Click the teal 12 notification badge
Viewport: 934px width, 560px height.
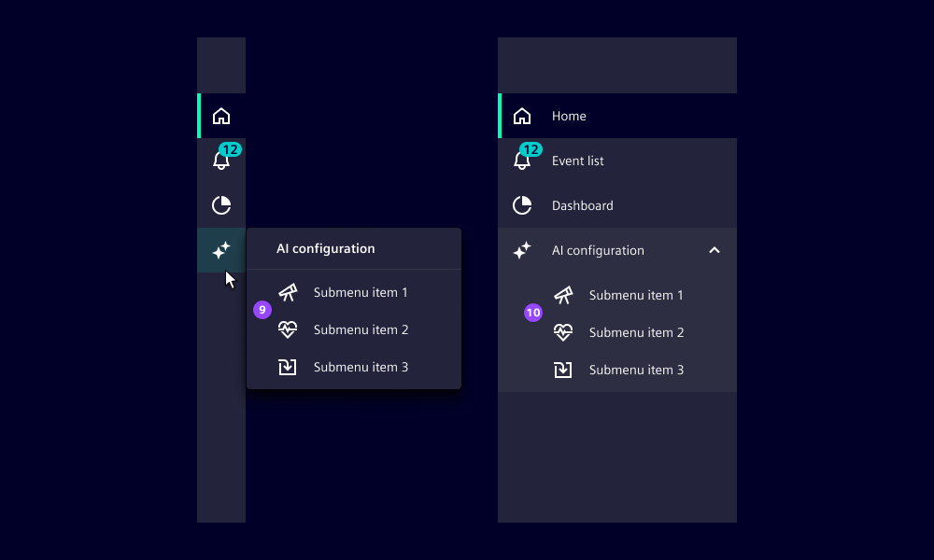click(531, 148)
